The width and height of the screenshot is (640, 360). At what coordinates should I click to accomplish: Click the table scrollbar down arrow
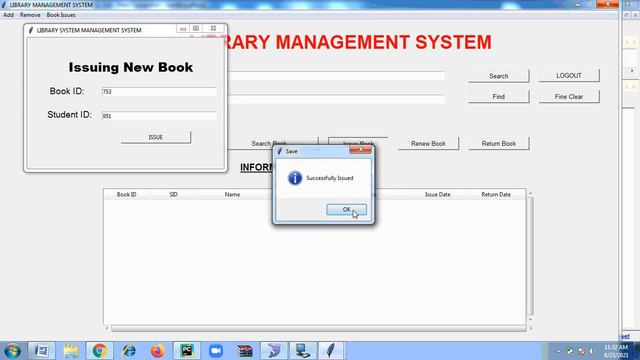[x=530, y=319]
